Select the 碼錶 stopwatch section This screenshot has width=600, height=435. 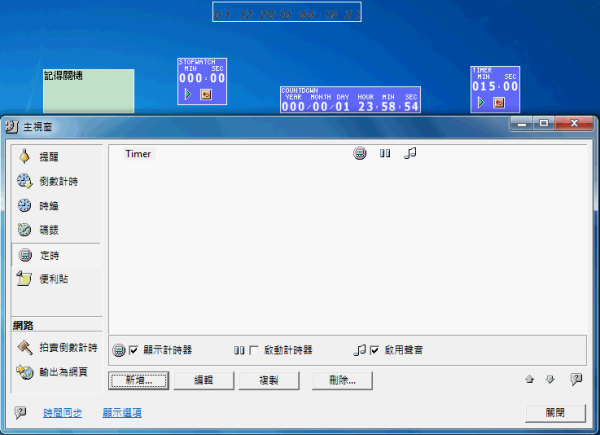[56, 230]
